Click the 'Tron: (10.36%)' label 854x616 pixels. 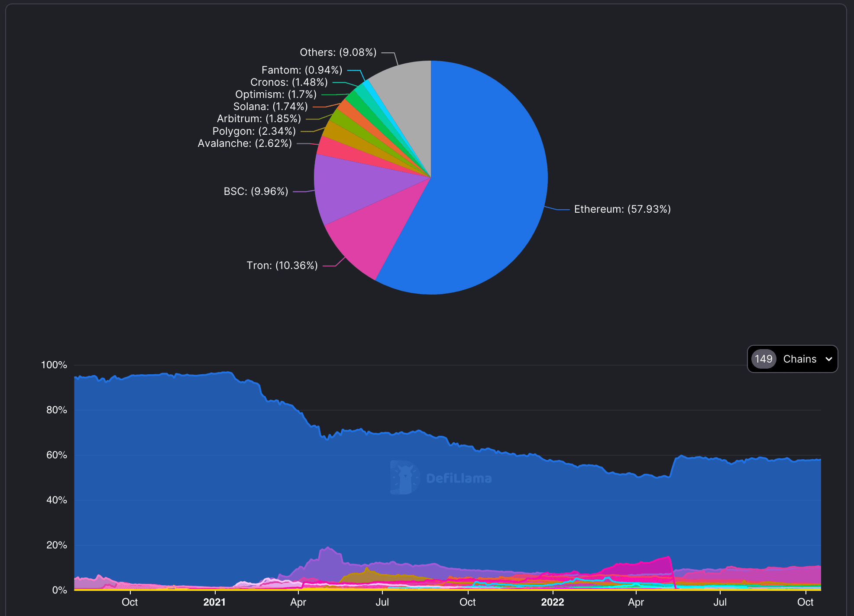click(282, 266)
